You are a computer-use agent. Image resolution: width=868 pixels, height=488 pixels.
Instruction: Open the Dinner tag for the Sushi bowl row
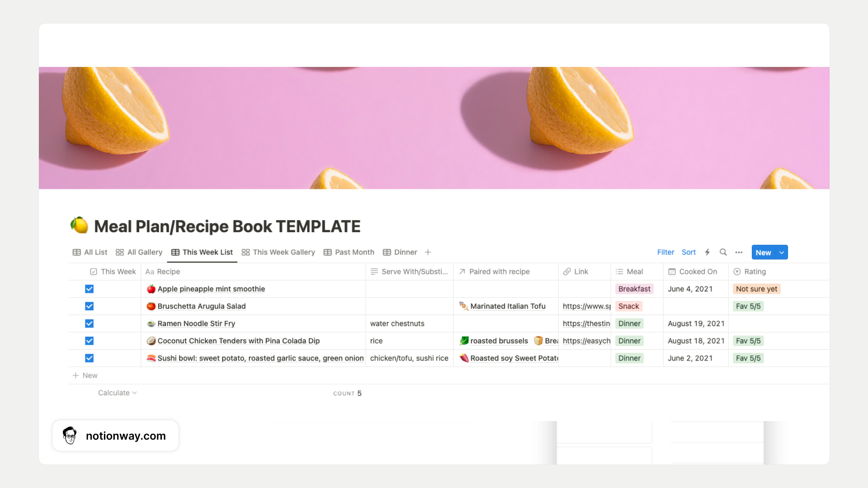coord(629,358)
